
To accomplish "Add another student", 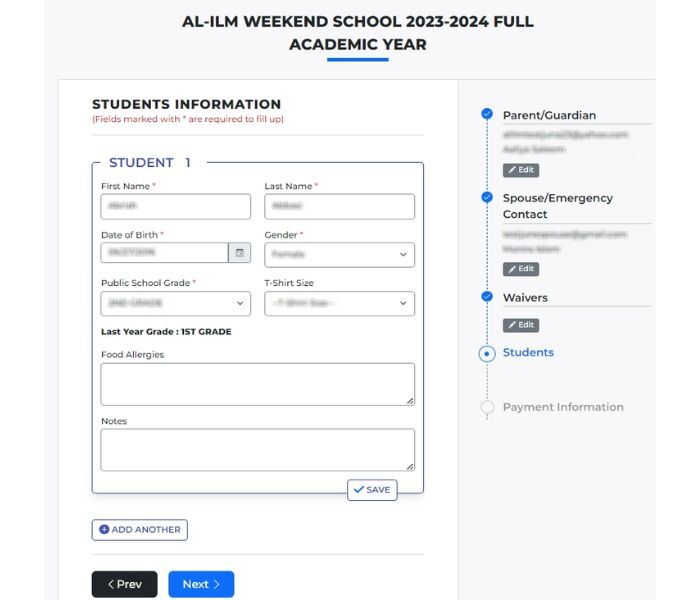I will click(140, 530).
